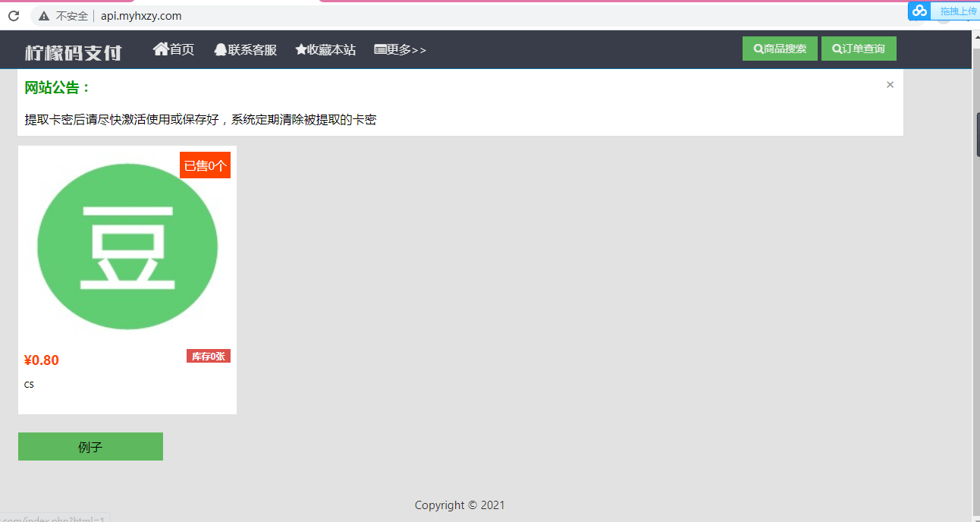Reload the page with the browser refresh icon
The image size is (980, 522).
point(14,16)
